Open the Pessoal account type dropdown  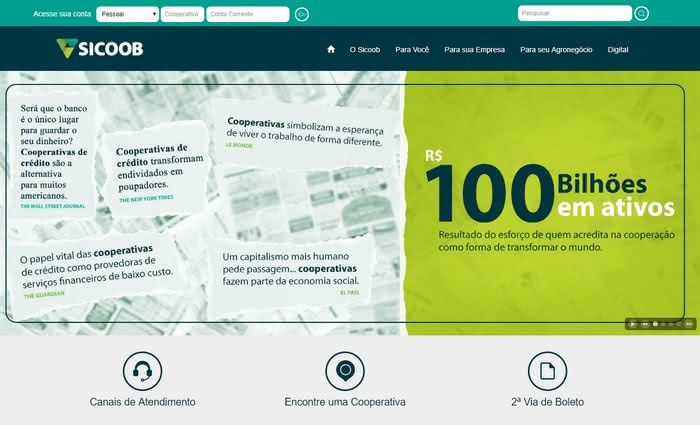coord(127,14)
